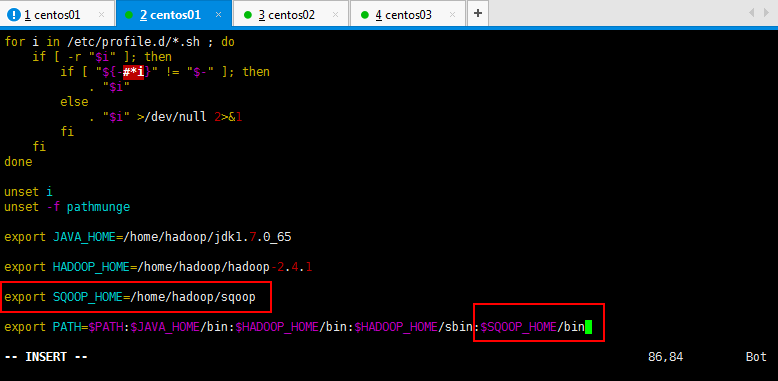Click the highlighted '#*i' text
This screenshot has width=778, height=381.
point(133,72)
